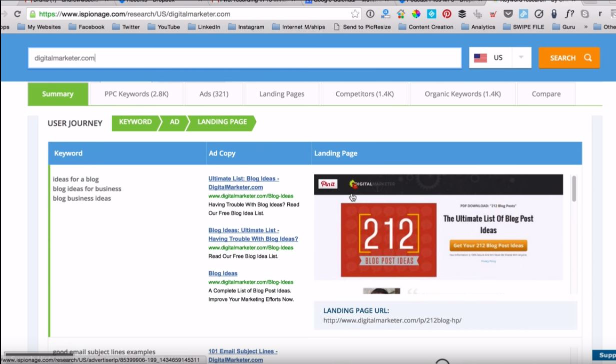Select the Summary tab

[58, 94]
